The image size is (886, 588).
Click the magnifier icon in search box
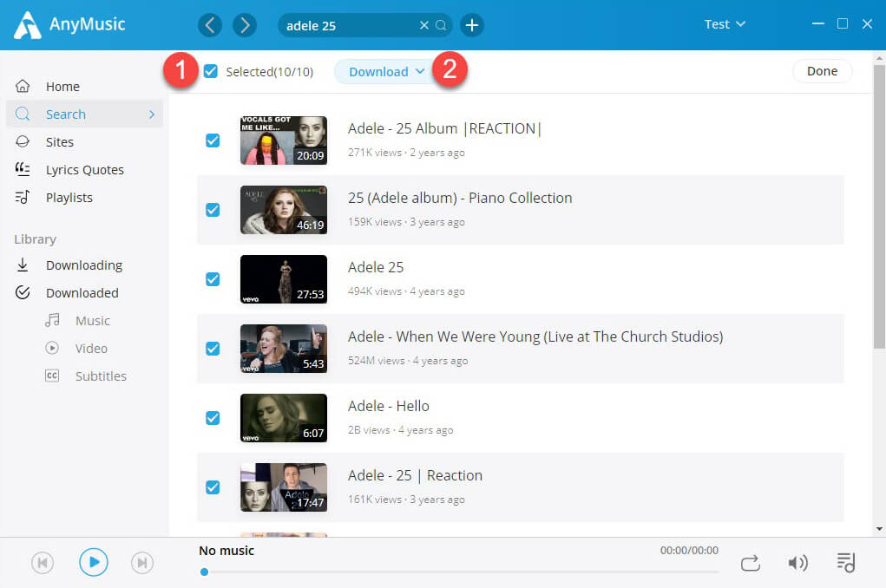pyautogui.click(x=441, y=25)
